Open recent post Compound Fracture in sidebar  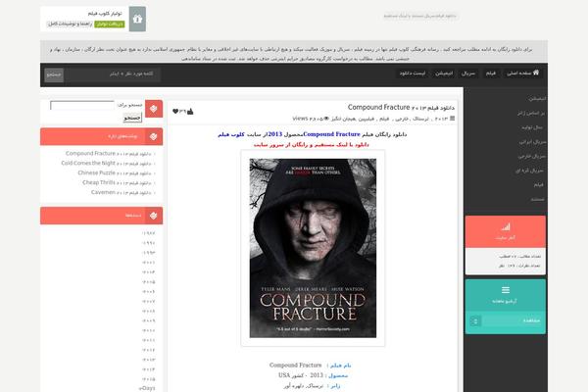[x=109, y=154]
